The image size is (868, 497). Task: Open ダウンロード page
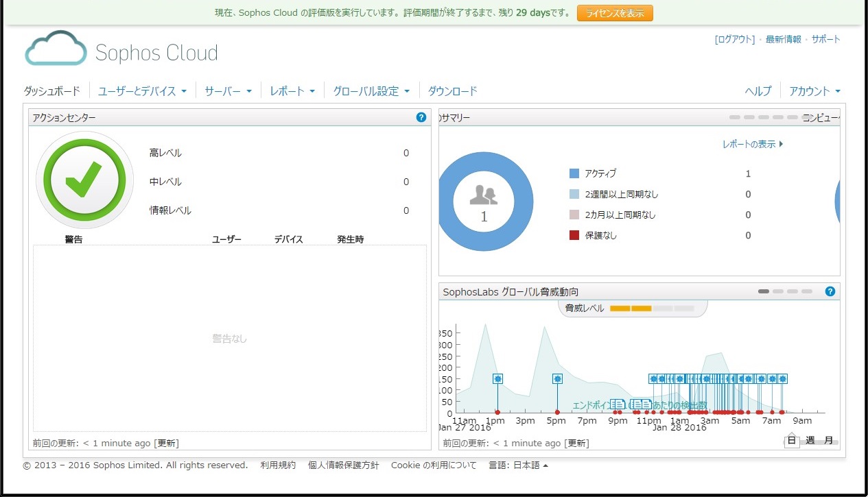tap(453, 90)
